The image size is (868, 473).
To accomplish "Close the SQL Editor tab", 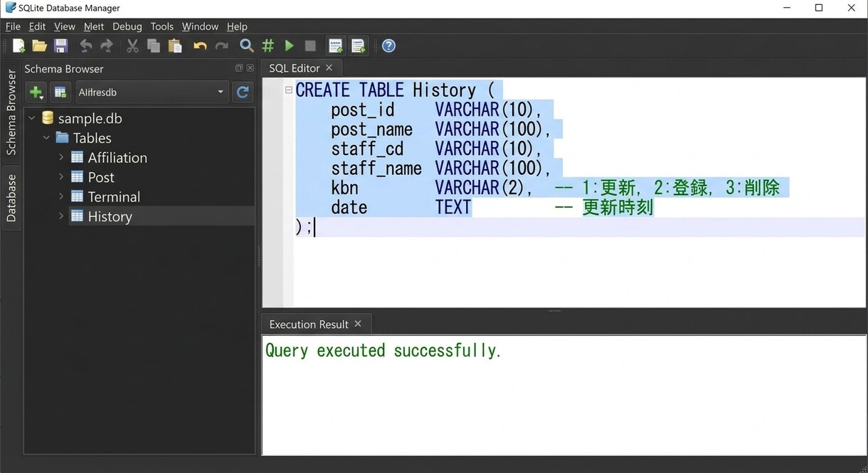I will [329, 68].
